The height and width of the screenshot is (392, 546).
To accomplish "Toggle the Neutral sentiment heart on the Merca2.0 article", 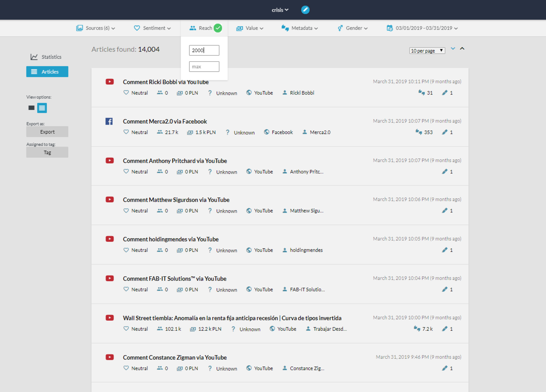I will [126, 132].
